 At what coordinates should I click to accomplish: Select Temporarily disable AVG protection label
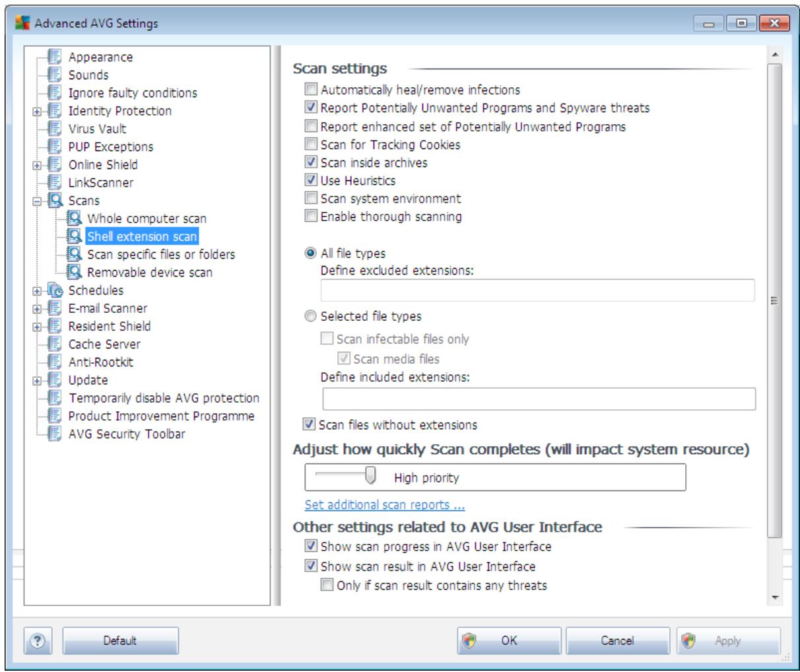164,398
